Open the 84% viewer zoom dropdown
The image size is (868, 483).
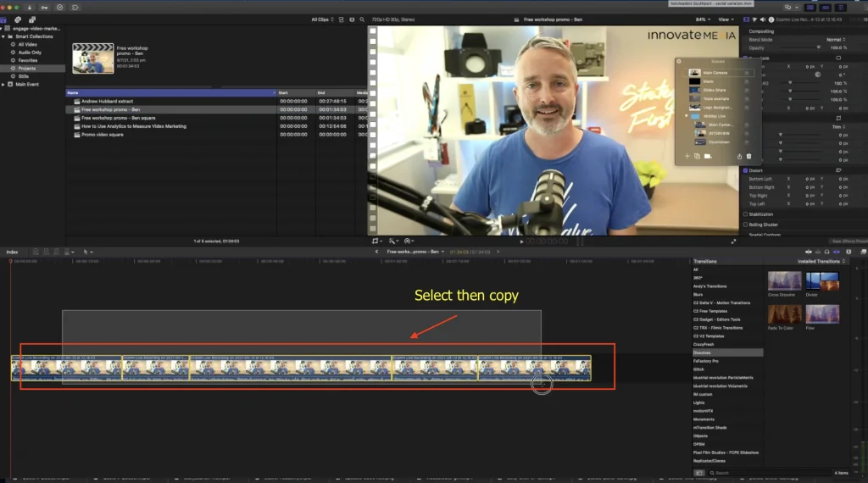[703, 19]
